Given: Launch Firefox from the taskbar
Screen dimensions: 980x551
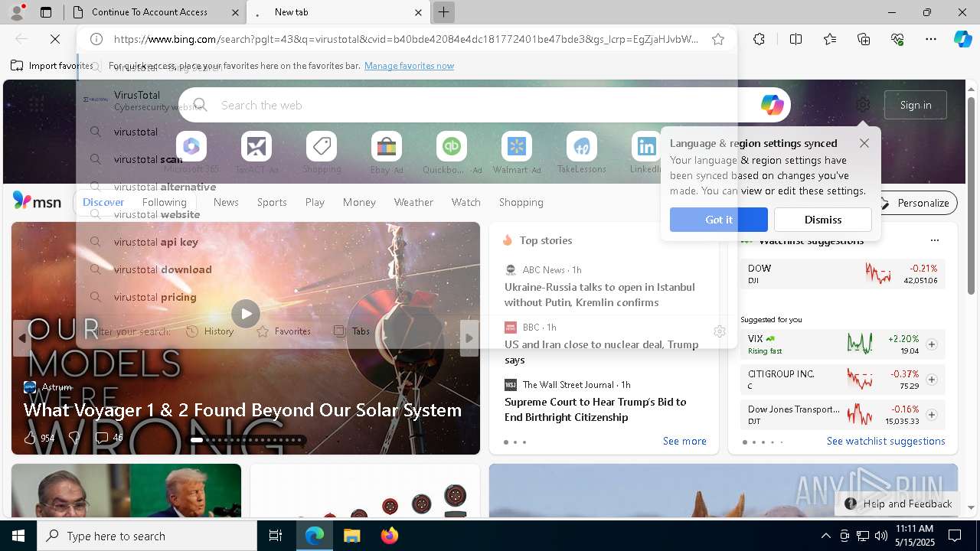Looking at the screenshot, I should (x=390, y=536).
